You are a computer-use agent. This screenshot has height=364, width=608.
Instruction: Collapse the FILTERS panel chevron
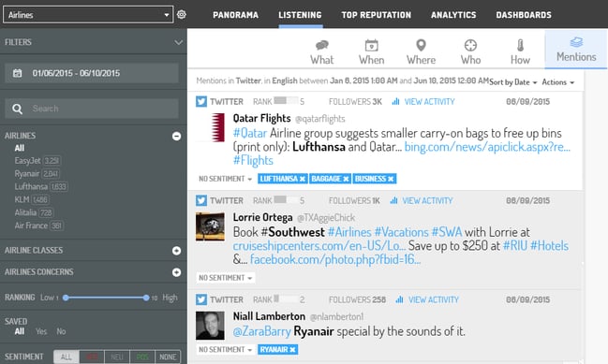coord(178,42)
